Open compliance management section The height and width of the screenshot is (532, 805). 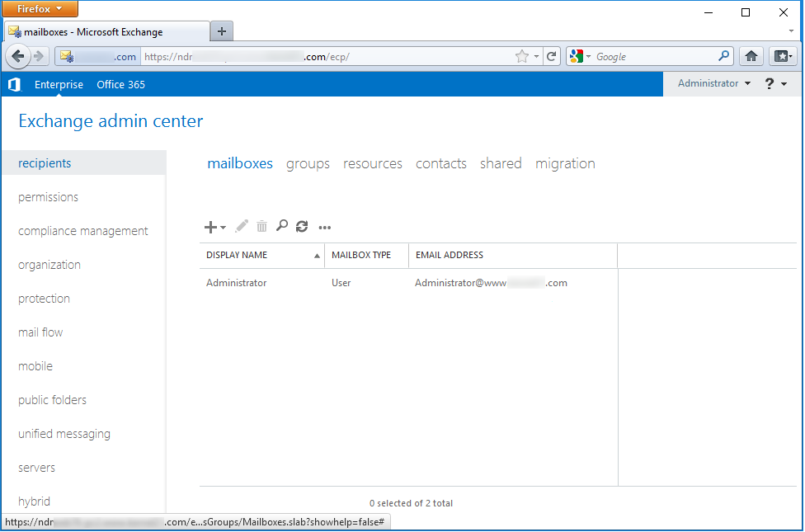pyautogui.click(x=84, y=231)
